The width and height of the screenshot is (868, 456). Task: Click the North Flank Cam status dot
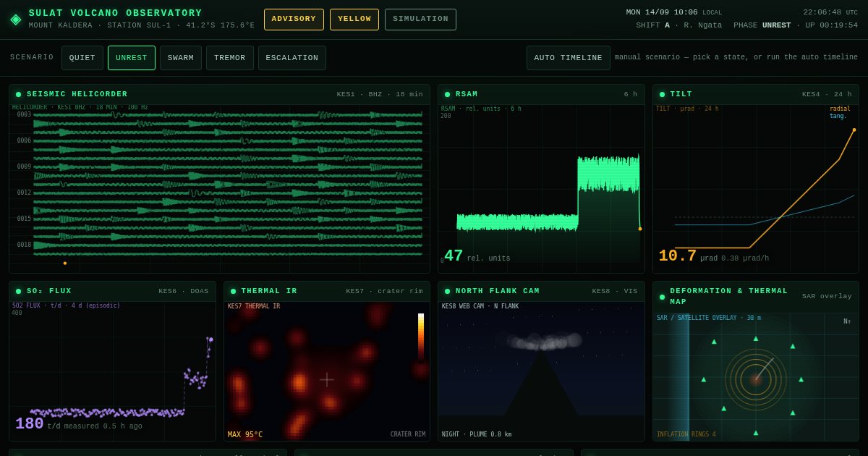[x=447, y=291]
